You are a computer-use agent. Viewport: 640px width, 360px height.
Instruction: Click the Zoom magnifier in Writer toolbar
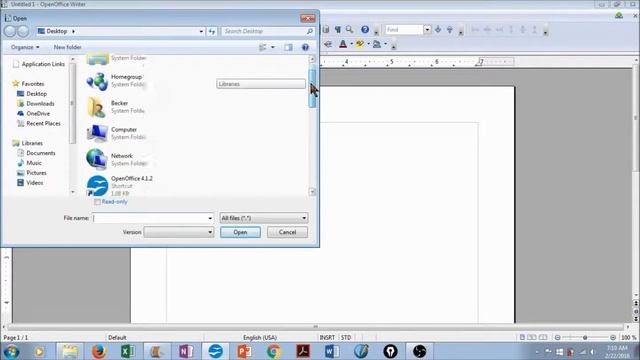click(x=349, y=29)
